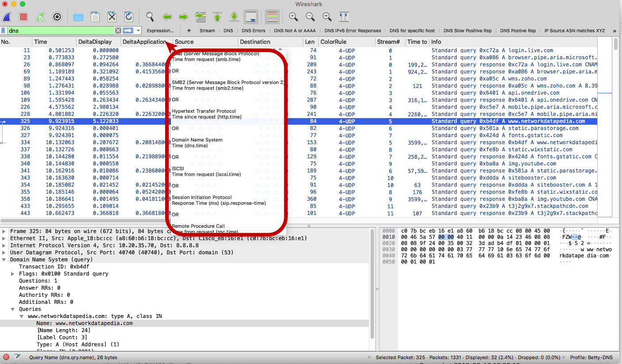This screenshot has width=622, height=364.
Task: Open recent display filters dropdown
Action: [138, 31]
